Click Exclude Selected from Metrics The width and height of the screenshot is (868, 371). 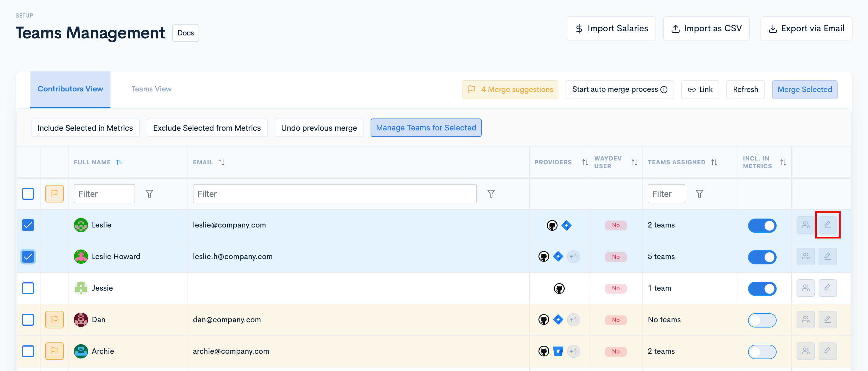[207, 128]
